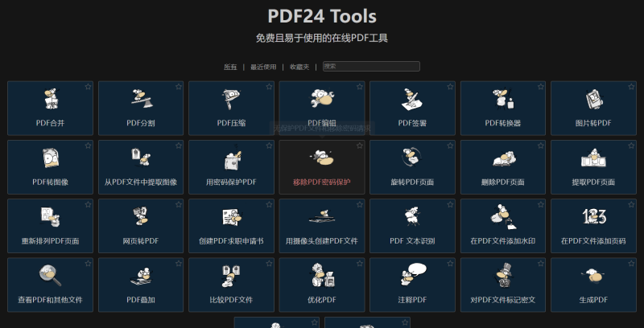The height and width of the screenshot is (328, 644).
Task: Open the 优化PDF optimize tool via its label
Action: click(322, 300)
